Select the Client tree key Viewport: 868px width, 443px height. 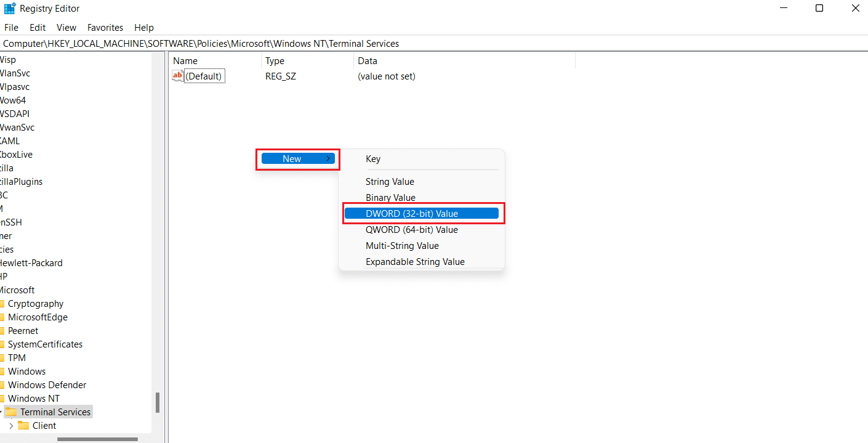(44, 425)
